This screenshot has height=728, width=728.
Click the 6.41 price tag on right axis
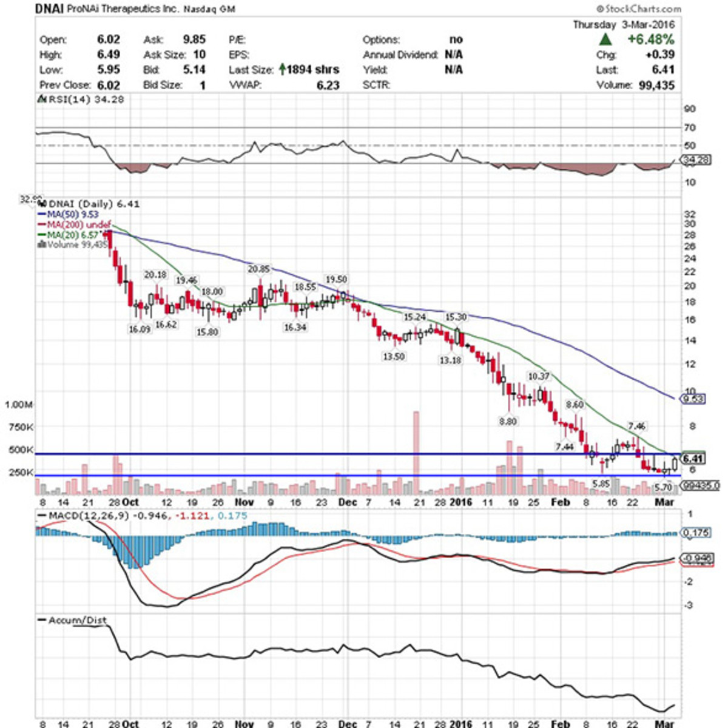coord(693,459)
